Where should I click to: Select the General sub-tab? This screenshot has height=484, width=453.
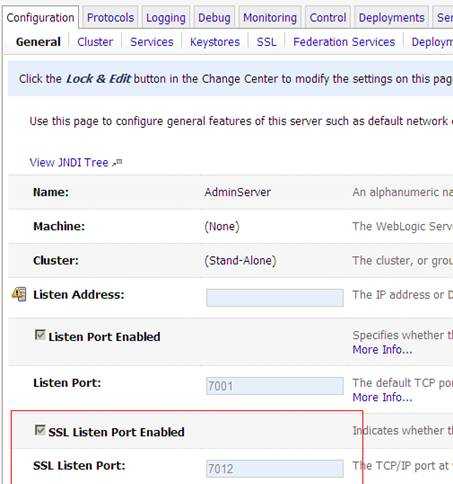(38, 42)
